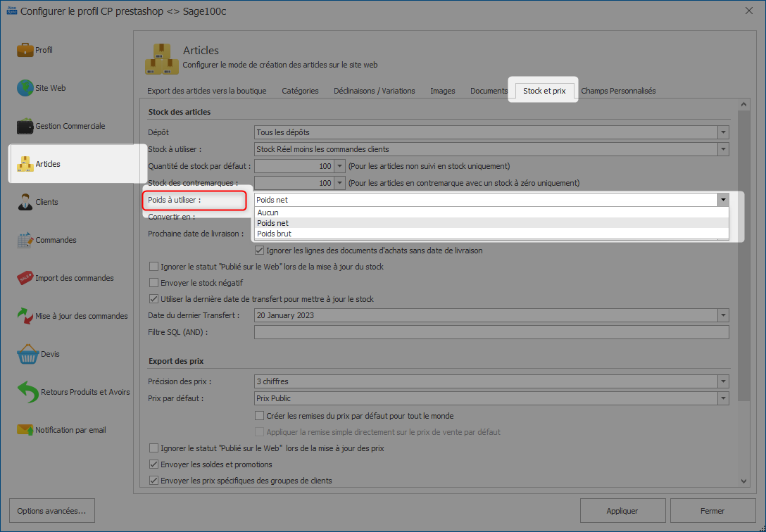The height and width of the screenshot is (532, 766).
Task: Click the Stock des articles heading
Action: coord(180,112)
